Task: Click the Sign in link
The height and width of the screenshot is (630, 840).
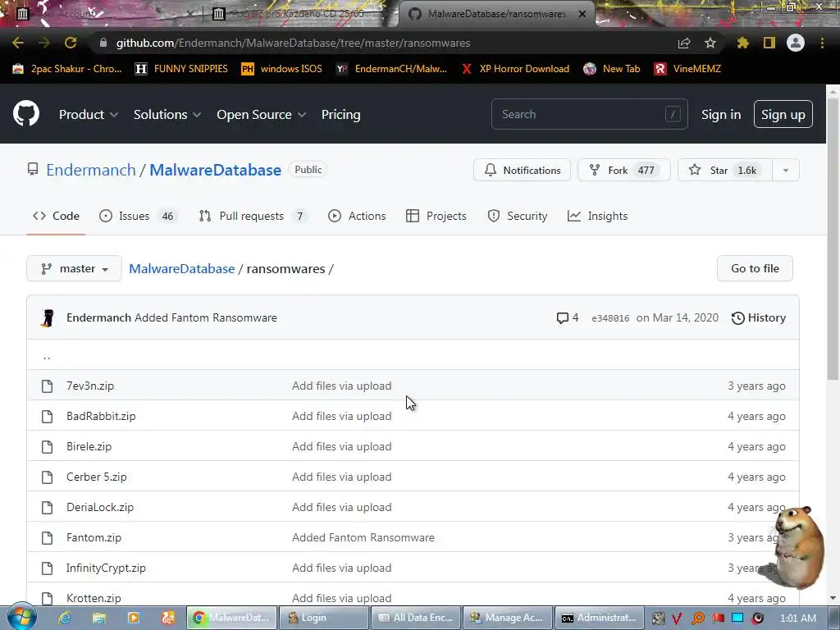Action: pos(721,115)
